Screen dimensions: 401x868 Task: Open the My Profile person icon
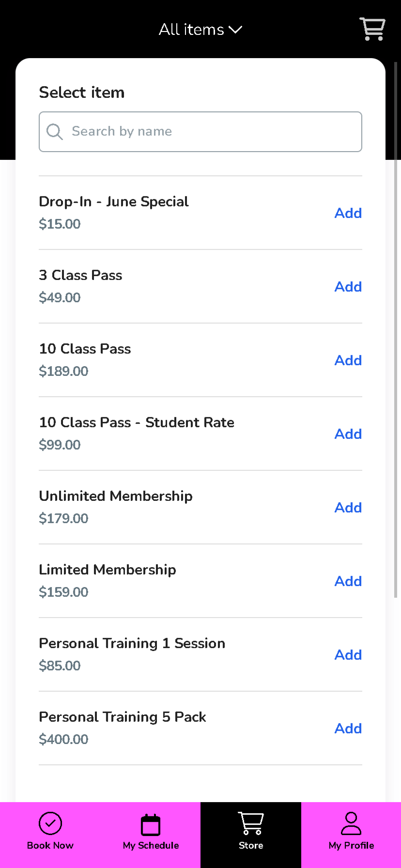(351, 823)
